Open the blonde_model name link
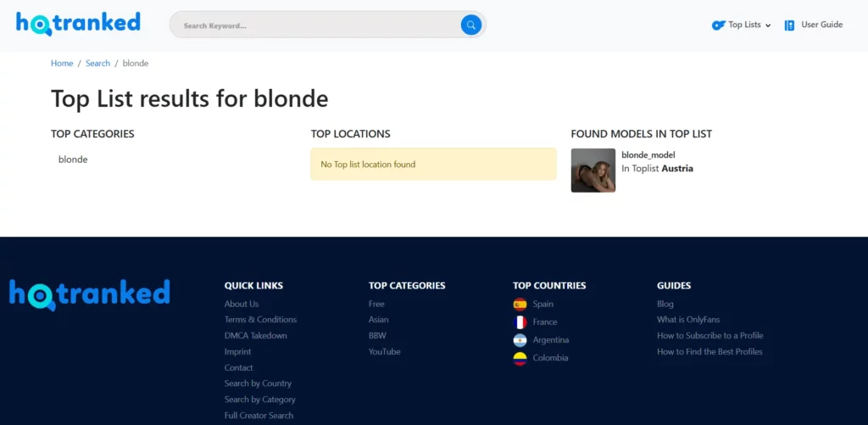The height and width of the screenshot is (425, 868). pyautogui.click(x=648, y=154)
